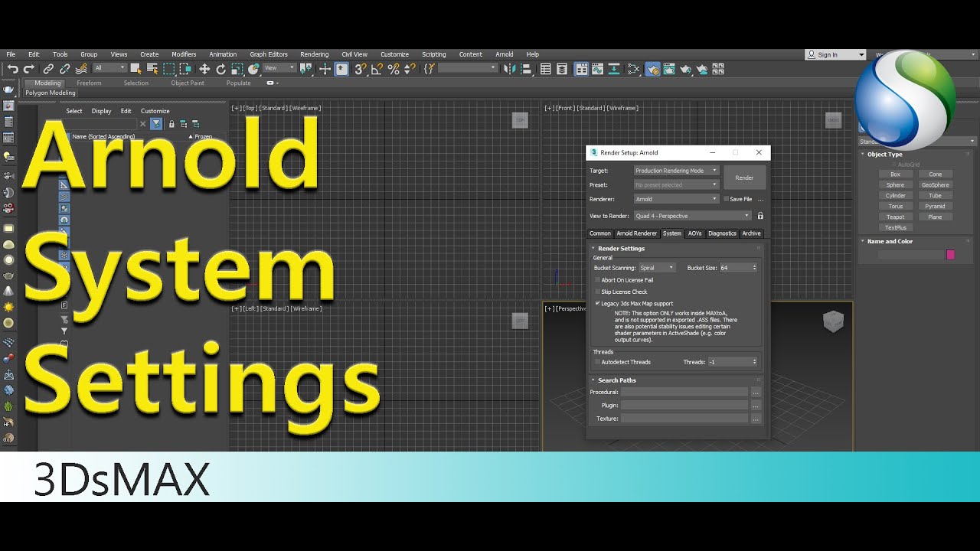980x551 pixels.
Task: Click the pink object color swatch
Action: pos(951,255)
